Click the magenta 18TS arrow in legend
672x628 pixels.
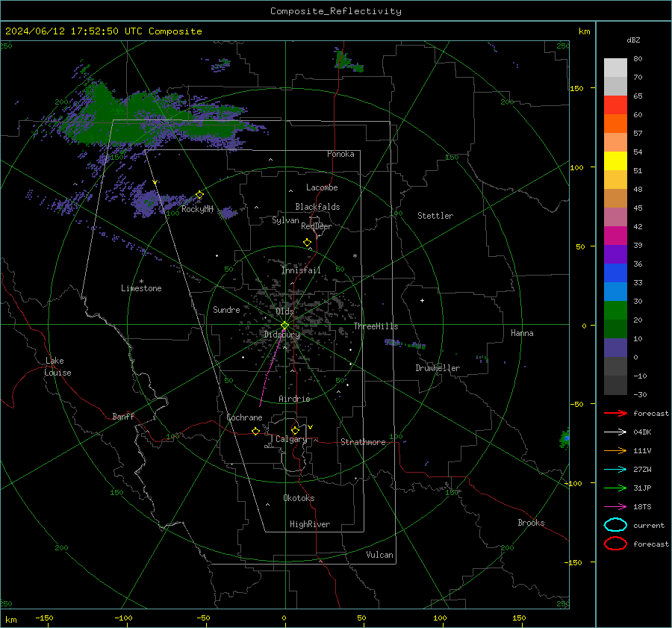615,506
